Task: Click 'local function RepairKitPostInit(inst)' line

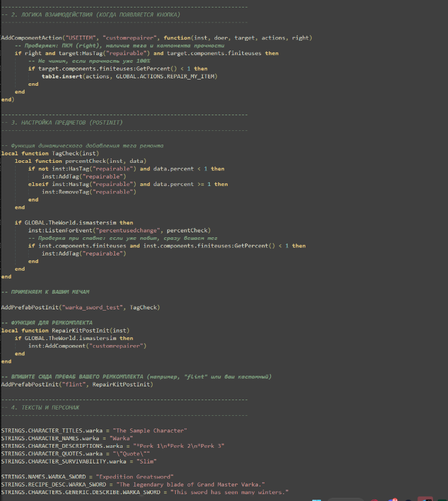Action: point(66,331)
